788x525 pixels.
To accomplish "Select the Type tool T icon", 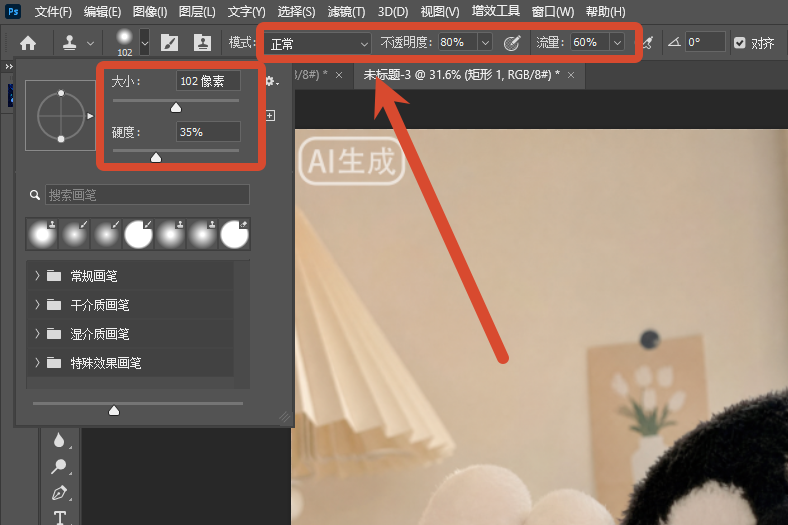I will [x=60, y=517].
